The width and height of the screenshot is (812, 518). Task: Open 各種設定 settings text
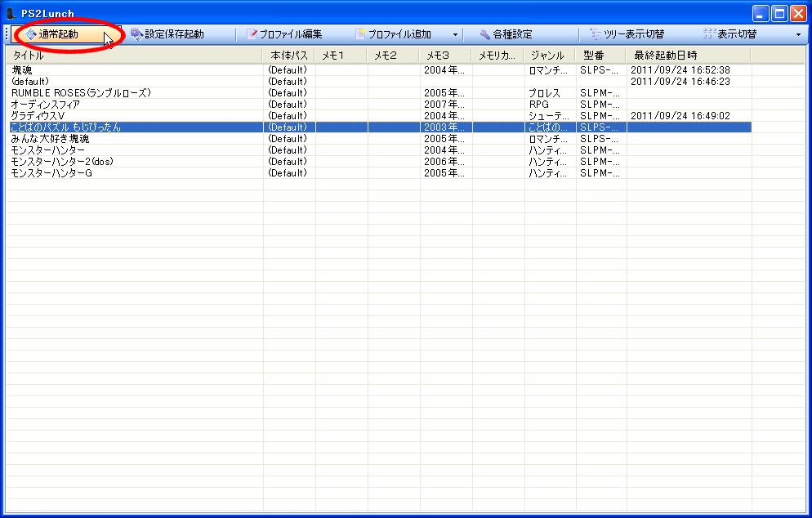pos(512,34)
